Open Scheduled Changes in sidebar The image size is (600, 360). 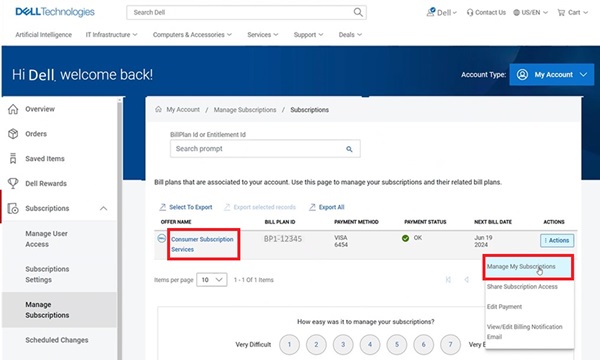pos(57,340)
